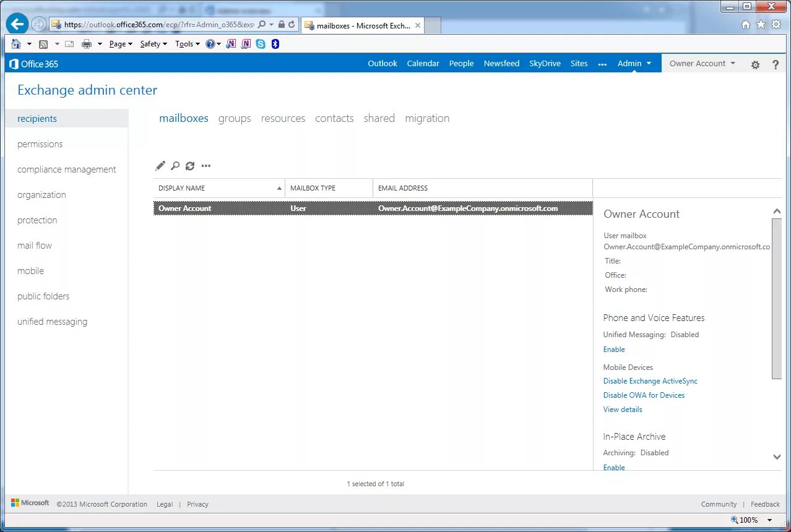The height and width of the screenshot is (532, 791).
Task: Open the Print dropdown arrow
Action: click(100, 44)
